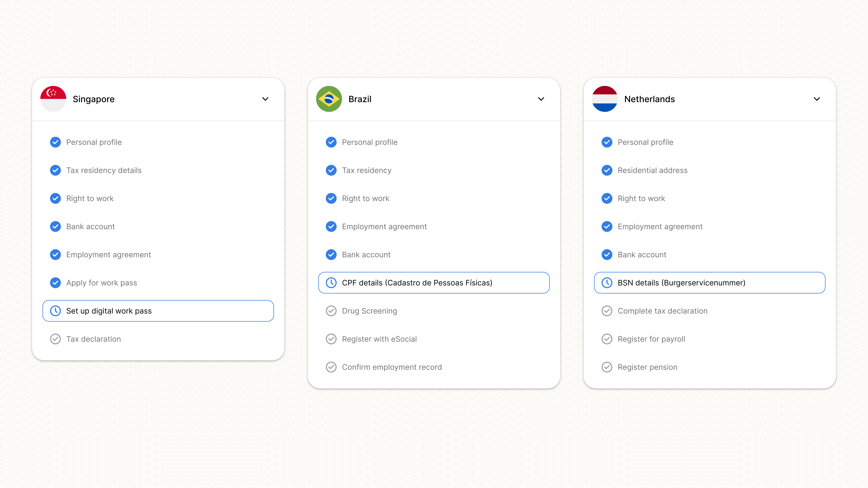Image resolution: width=868 pixels, height=488 pixels.
Task: Toggle Singapore Tax declaration checkmark
Action: [x=56, y=339]
